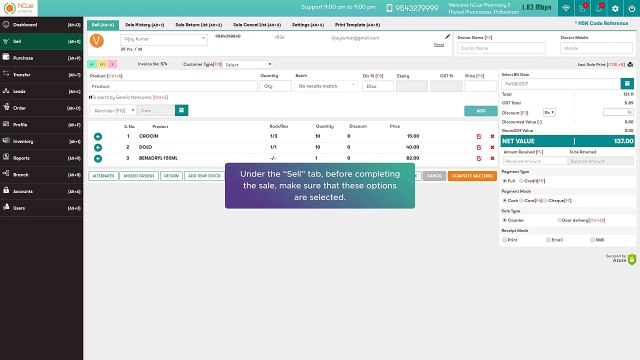Viewport: 640px width, 360px height.
Task: Open the bell notifications icon
Action: tap(599, 8)
